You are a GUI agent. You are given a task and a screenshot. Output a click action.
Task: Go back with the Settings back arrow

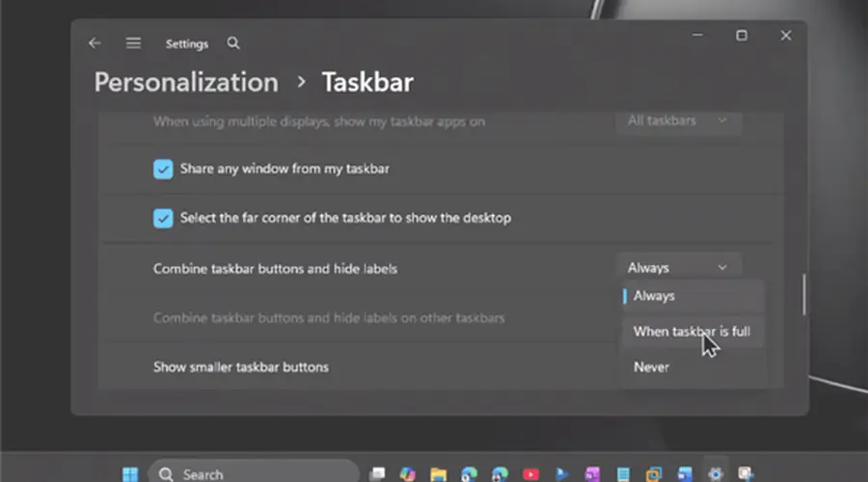click(x=95, y=43)
